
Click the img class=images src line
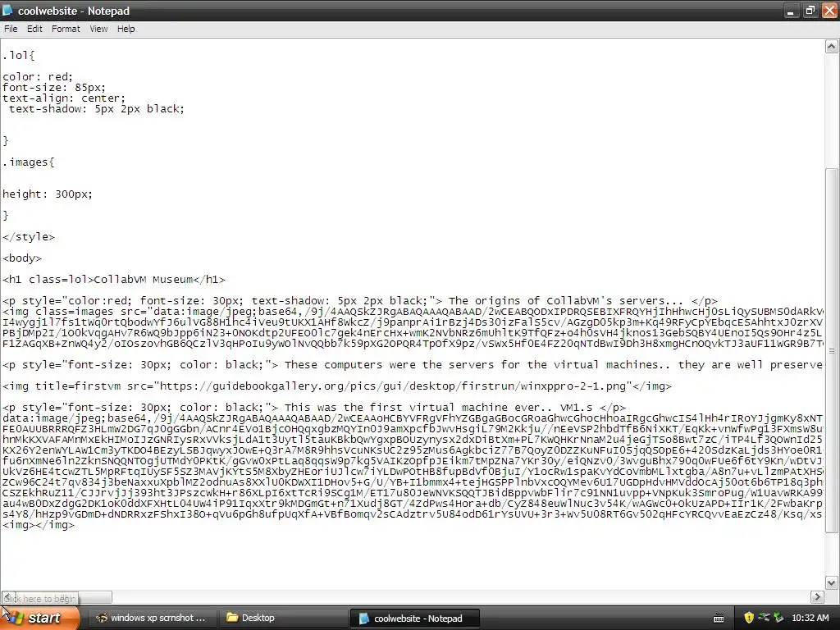click(413, 311)
